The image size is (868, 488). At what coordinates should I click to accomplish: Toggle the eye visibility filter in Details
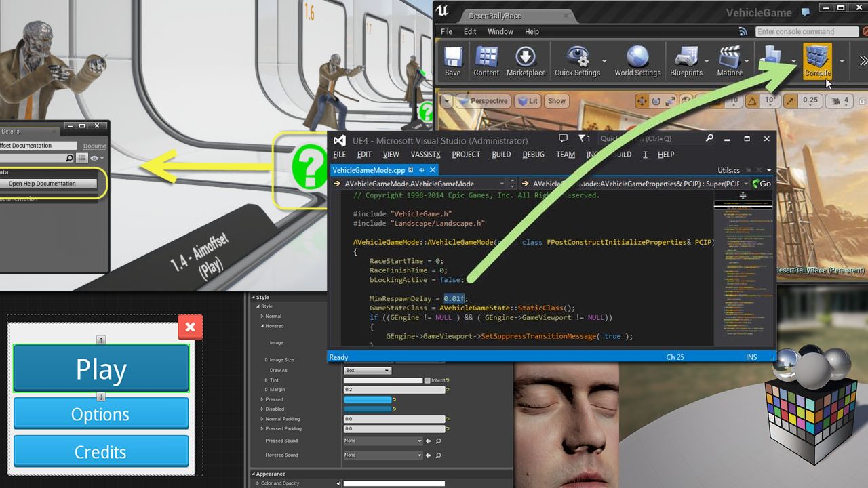tap(96, 158)
